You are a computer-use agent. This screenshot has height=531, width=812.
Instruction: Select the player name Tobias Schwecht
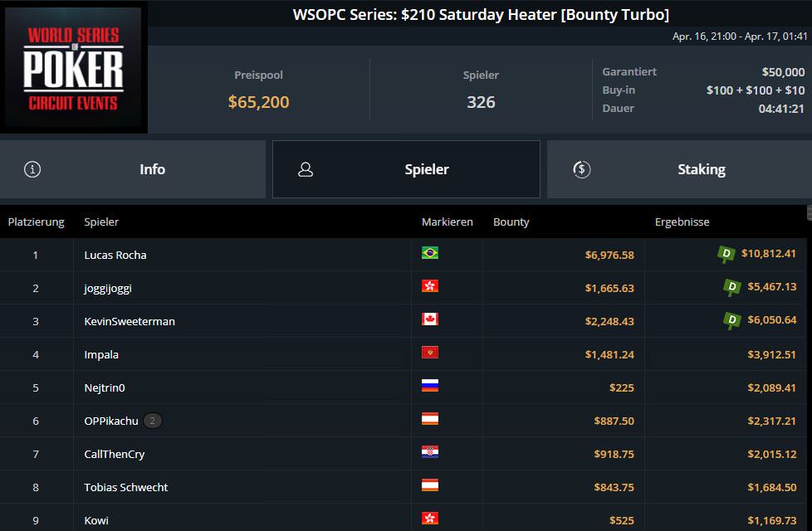126,487
